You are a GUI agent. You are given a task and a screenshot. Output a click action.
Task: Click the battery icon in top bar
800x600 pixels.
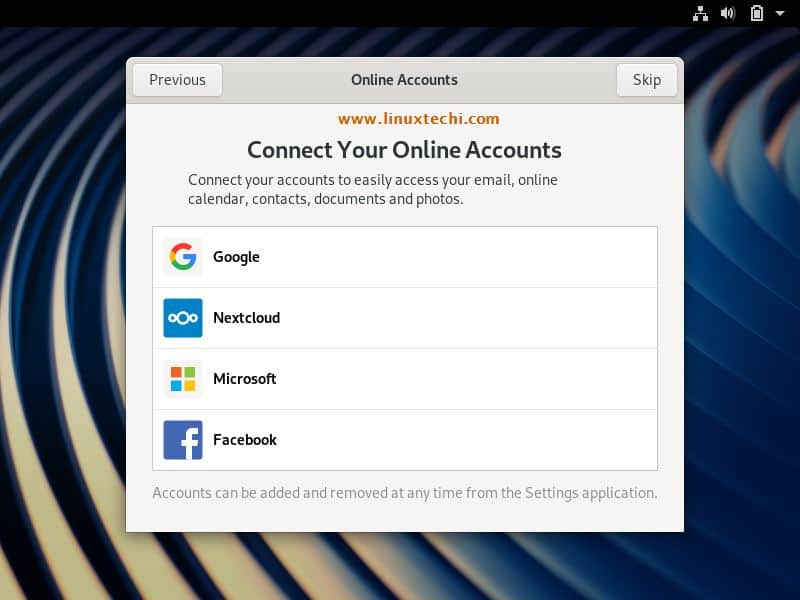757,13
